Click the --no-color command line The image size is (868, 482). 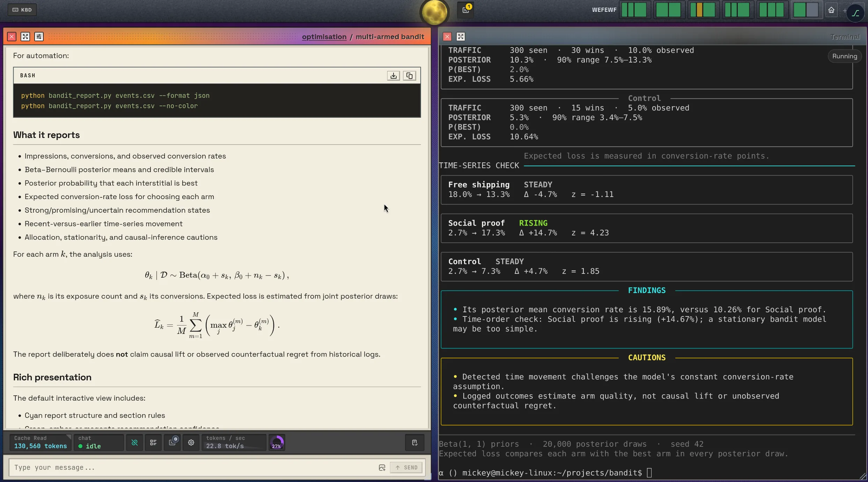pos(109,106)
